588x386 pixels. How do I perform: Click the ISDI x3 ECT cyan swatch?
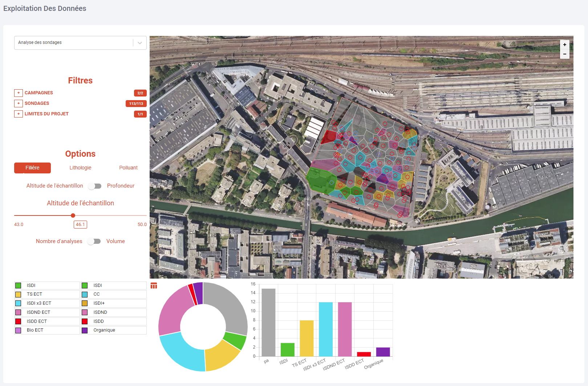coord(18,303)
